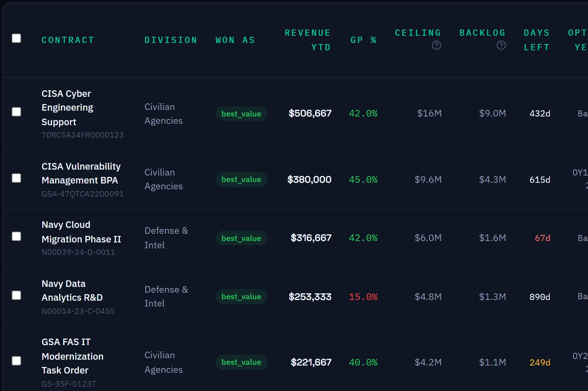The width and height of the screenshot is (588, 391).
Task: Sort by the Ceiling column header
Action: tap(418, 33)
